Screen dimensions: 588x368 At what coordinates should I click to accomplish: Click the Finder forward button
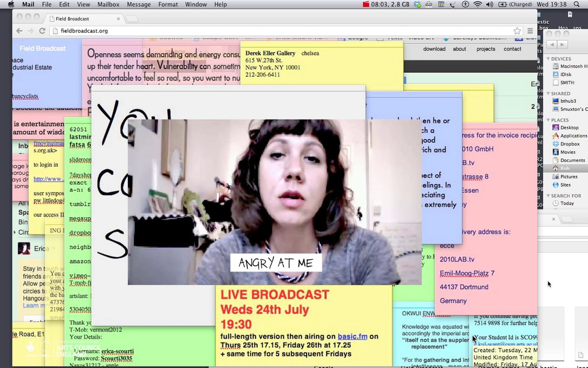pyautogui.click(x=562, y=45)
